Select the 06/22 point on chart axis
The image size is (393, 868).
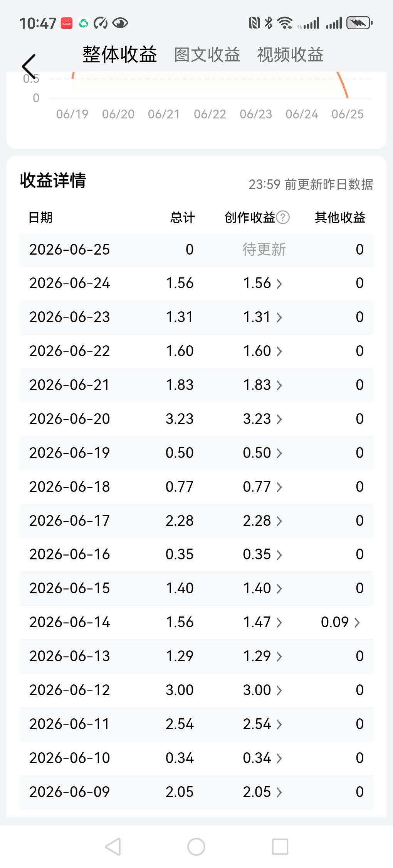pos(210,114)
